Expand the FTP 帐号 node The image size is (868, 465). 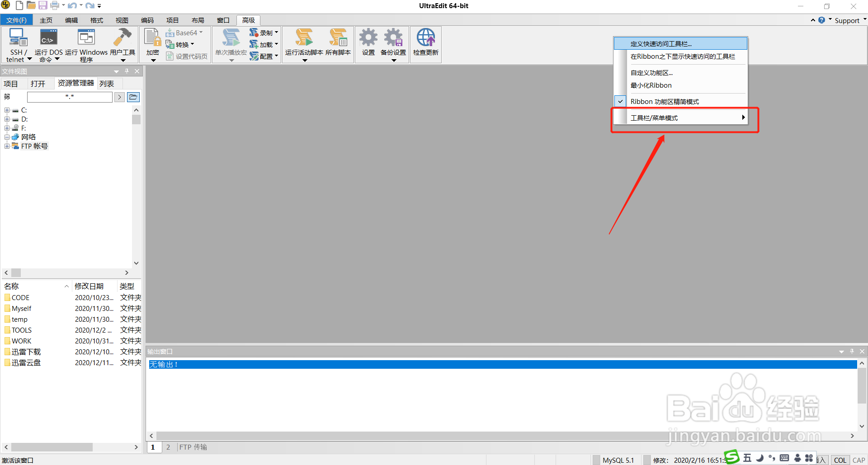coord(7,146)
